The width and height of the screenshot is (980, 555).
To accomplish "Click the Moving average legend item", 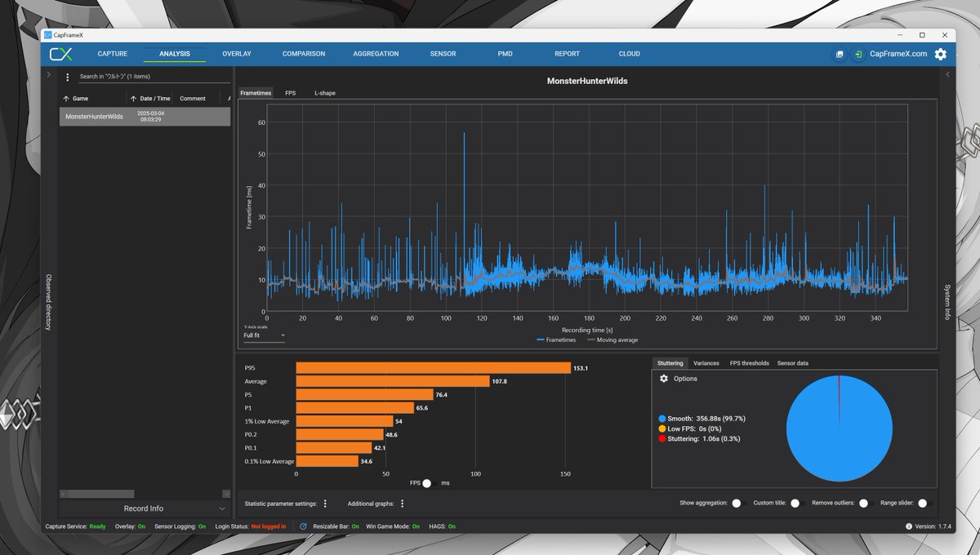I will coord(612,340).
